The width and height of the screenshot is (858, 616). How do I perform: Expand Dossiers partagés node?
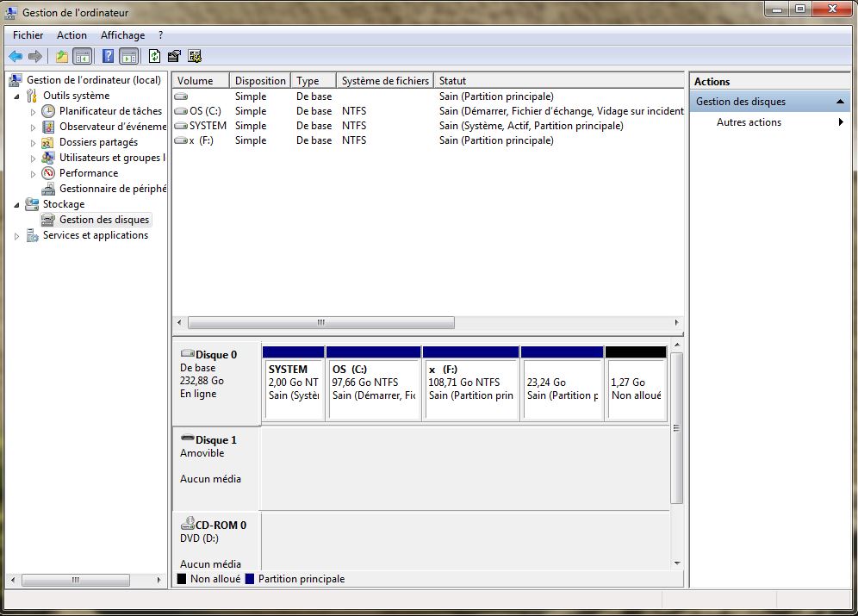click(x=33, y=143)
